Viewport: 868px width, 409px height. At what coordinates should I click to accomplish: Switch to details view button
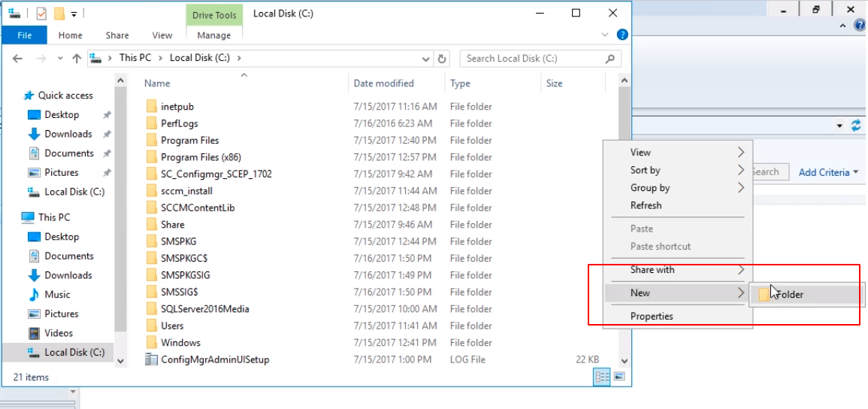pyautogui.click(x=602, y=377)
